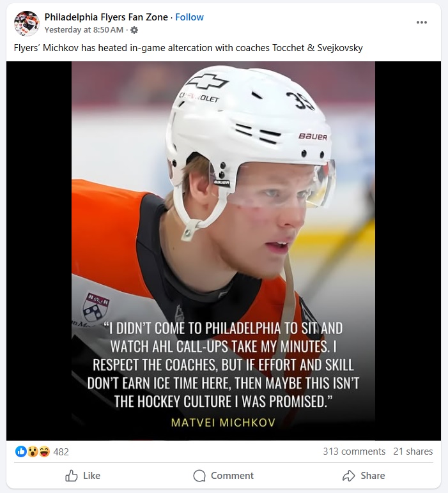The height and width of the screenshot is (493, 448).
Task: Click the arrow Share icon
Action: (x=348, y=476)
